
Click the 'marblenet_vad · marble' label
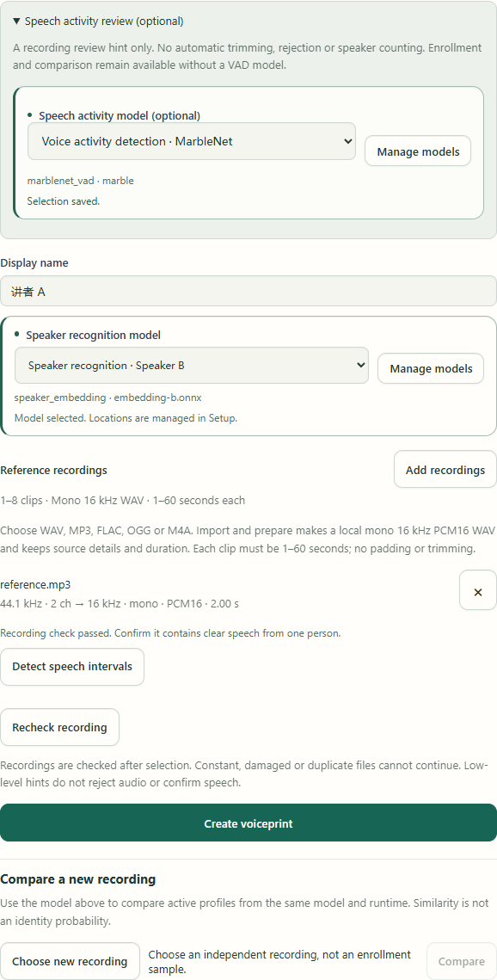(x=81, y=181)
